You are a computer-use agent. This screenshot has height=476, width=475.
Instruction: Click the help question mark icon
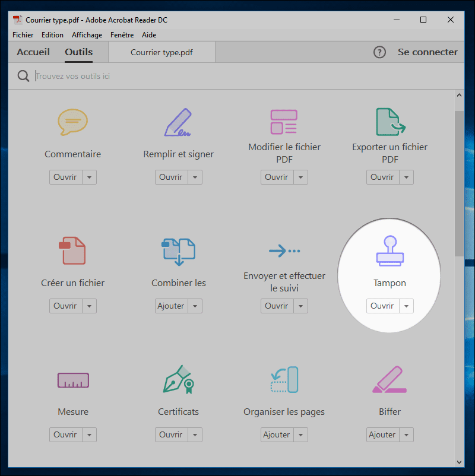click(379, 52)
